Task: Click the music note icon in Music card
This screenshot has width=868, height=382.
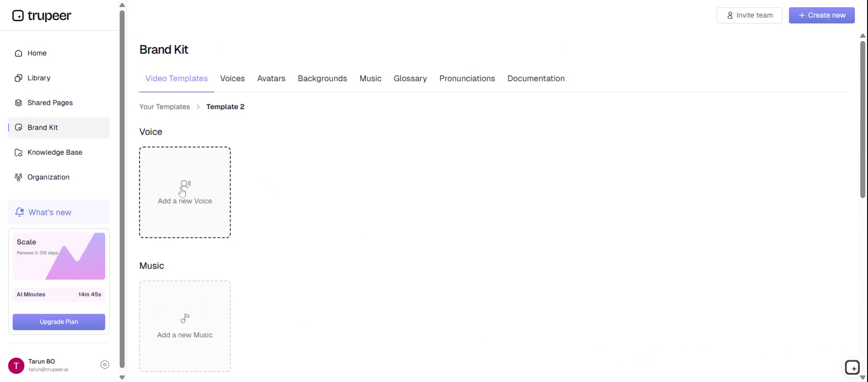Action: pyautogui.click(x=185, y=319)
